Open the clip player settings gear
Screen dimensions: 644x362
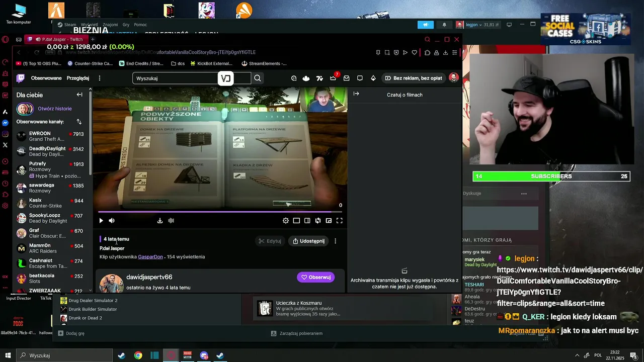[286, 220]
